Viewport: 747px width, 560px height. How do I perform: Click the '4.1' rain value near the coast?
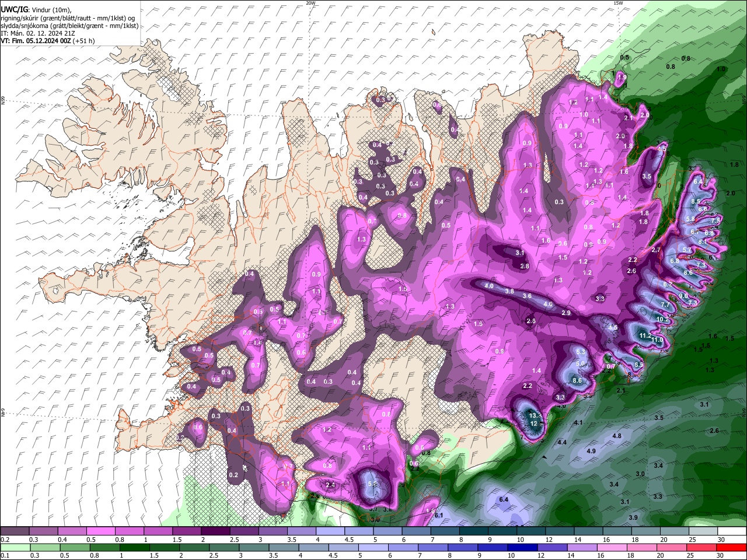579,422
